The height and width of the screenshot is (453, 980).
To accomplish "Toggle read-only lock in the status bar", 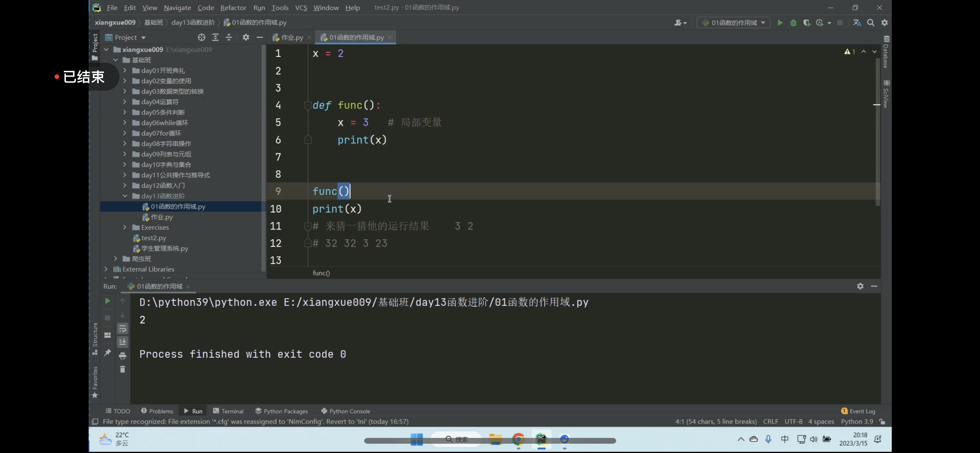I will point(882,421).
